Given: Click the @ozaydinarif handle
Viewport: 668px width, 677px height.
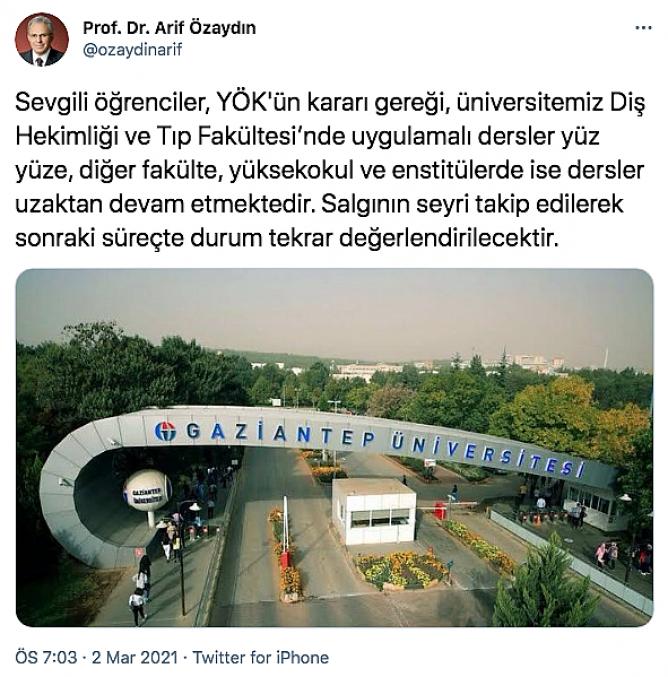Looking at the screenshot, I should [x=132, y=50].
